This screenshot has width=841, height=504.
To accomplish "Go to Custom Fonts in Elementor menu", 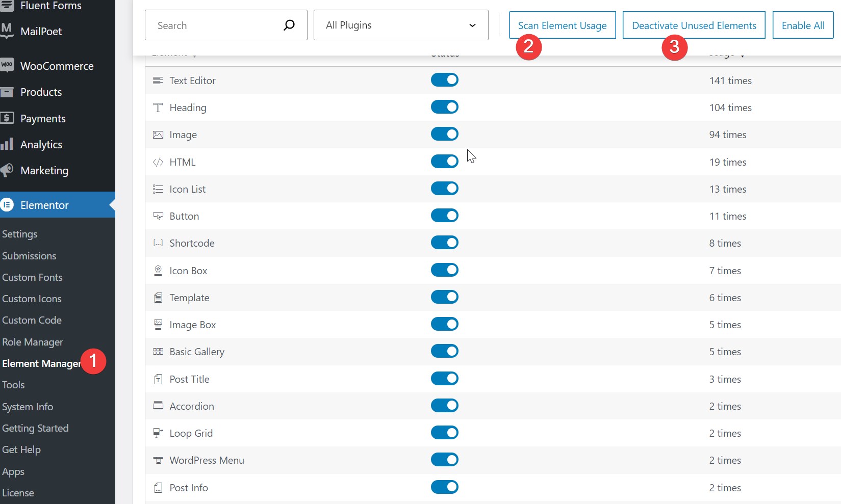I will pos(32,277).
